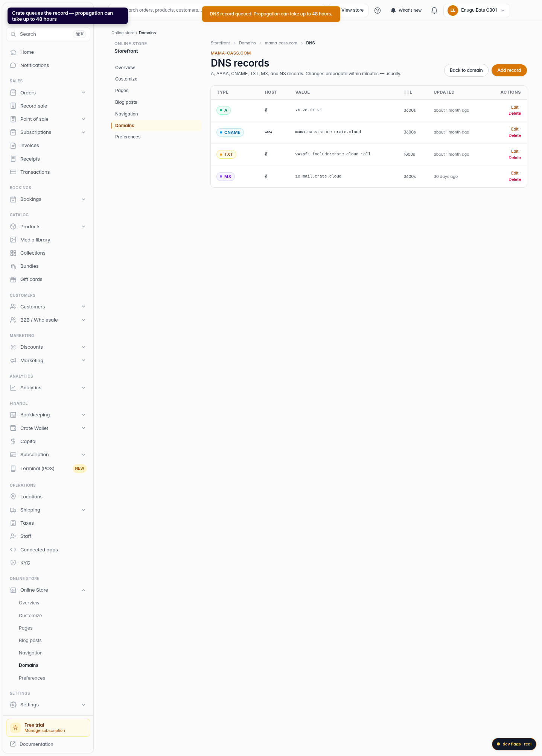Open What's new in header

point(406,11)
